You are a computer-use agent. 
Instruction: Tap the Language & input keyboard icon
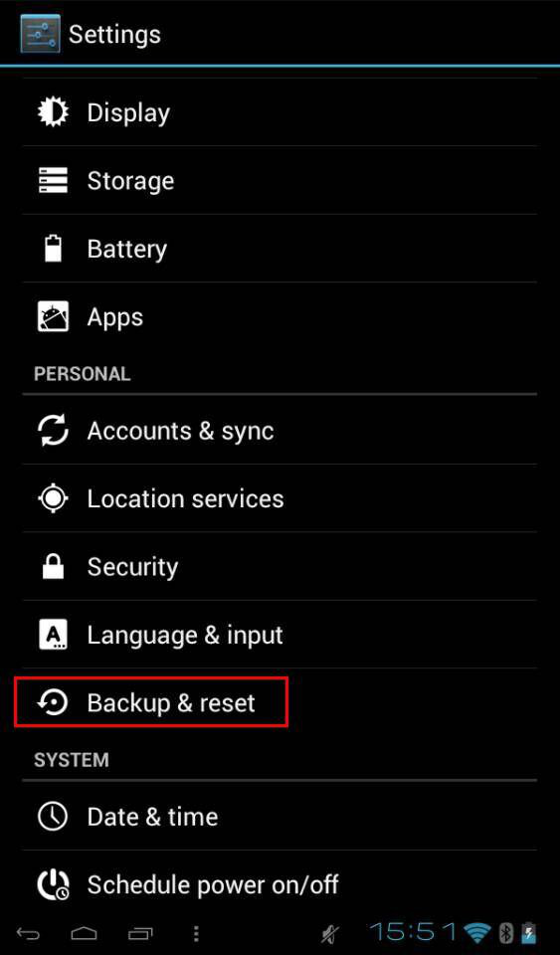[x=54, y=635]
